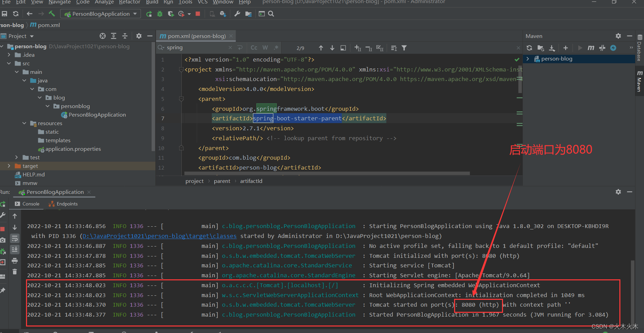
Task: Collapse the main folder
Action: [16, 72]
